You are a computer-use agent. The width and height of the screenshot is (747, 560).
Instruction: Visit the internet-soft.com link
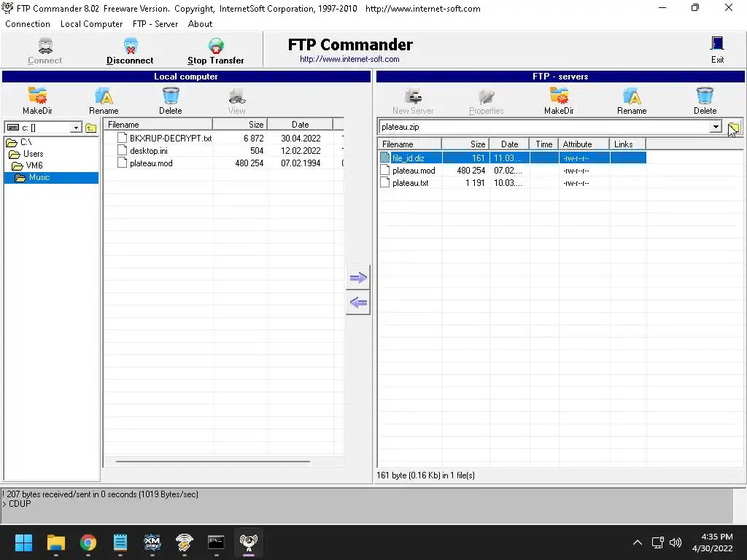pos(349,59)
